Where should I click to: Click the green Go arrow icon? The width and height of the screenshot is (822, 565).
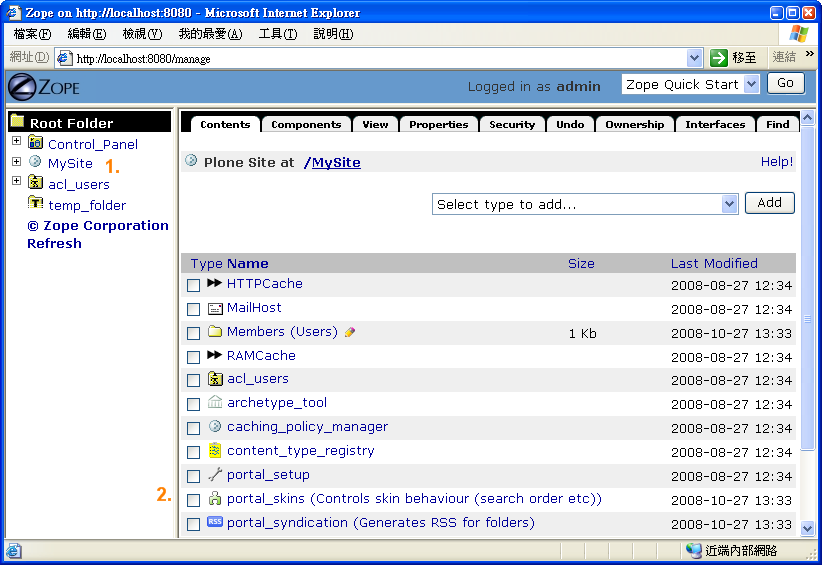719,58
